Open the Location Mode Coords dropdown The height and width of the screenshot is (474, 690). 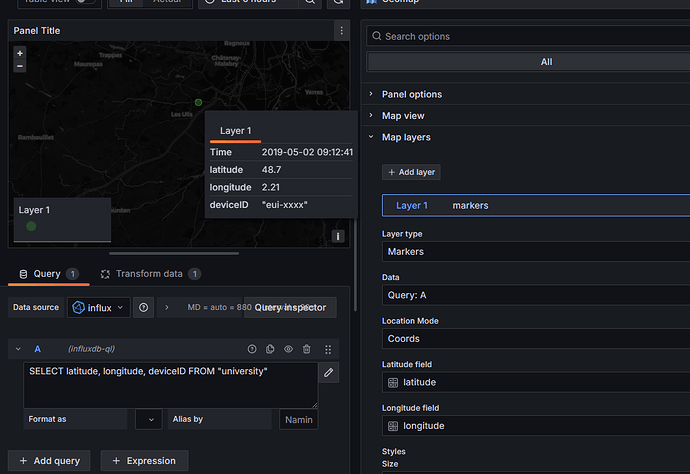pyautogui.click(x=536, y=339)
